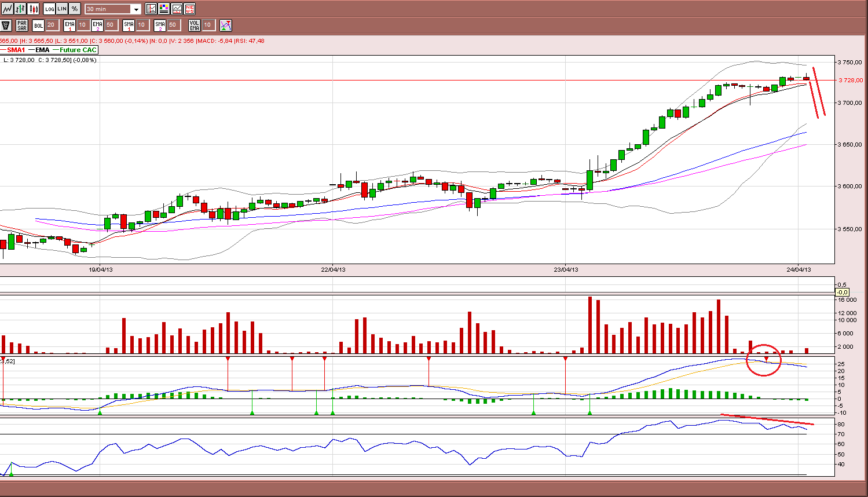Viewport: 868px width, 497px height.
Task: Toggle the SMA 1 indicator button
Action: pos(129,25)
